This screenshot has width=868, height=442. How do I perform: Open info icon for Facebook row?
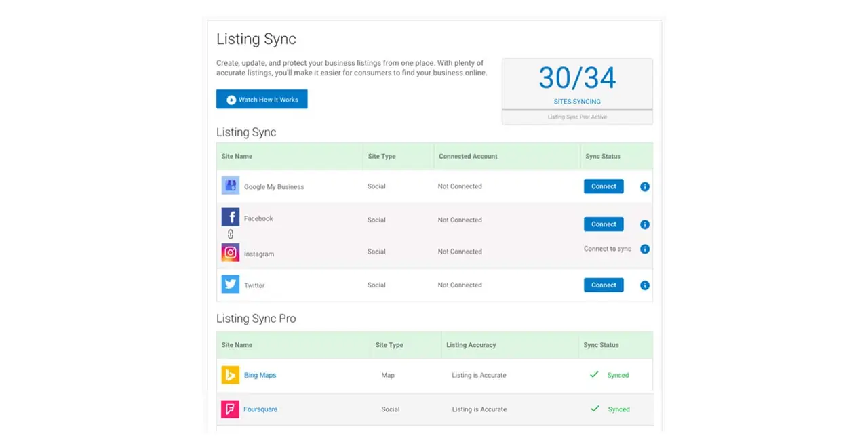click(x=645, y=224)
